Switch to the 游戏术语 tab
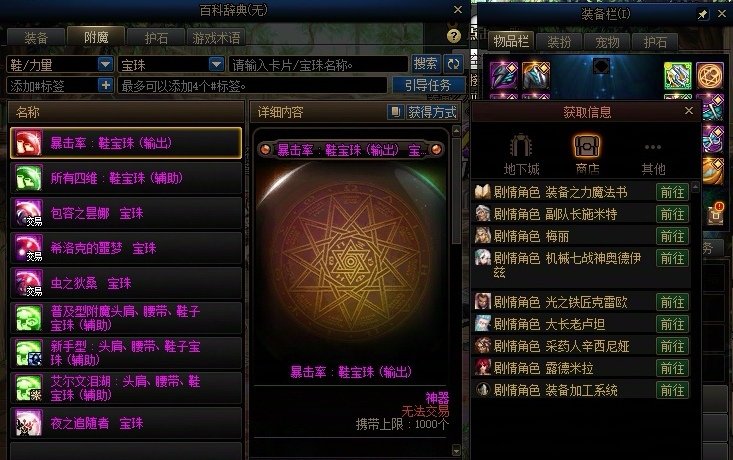 pyautogui.click(x=216, y=37)
